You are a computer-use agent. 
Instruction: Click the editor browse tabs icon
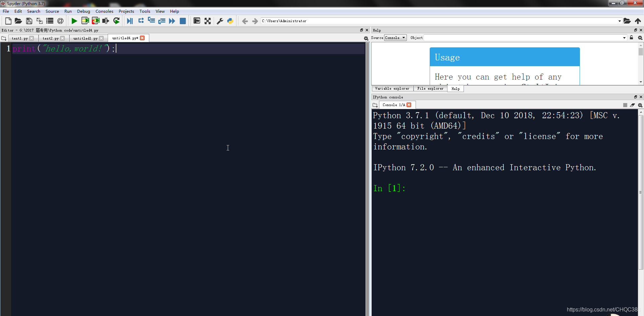point(4,38)
